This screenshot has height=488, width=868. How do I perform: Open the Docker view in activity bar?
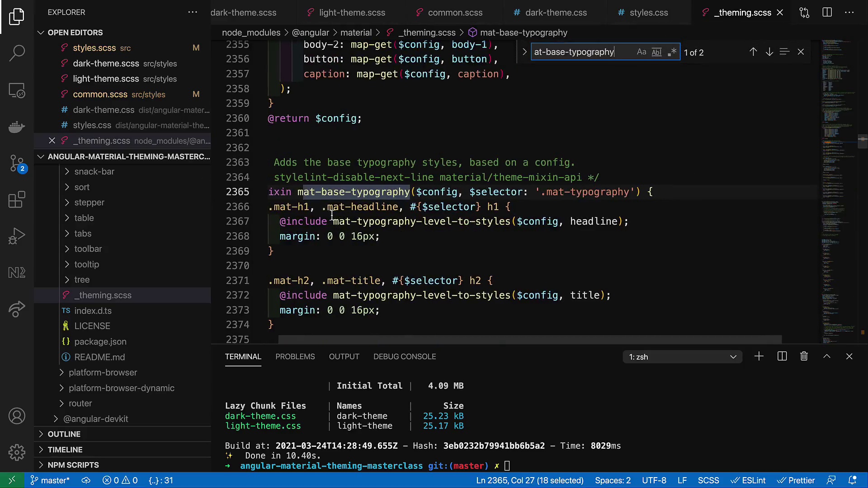click(17, 127)
